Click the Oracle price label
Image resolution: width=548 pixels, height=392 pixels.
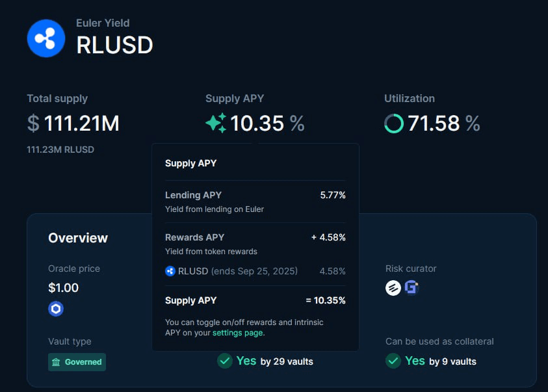[x=74, y=268]
